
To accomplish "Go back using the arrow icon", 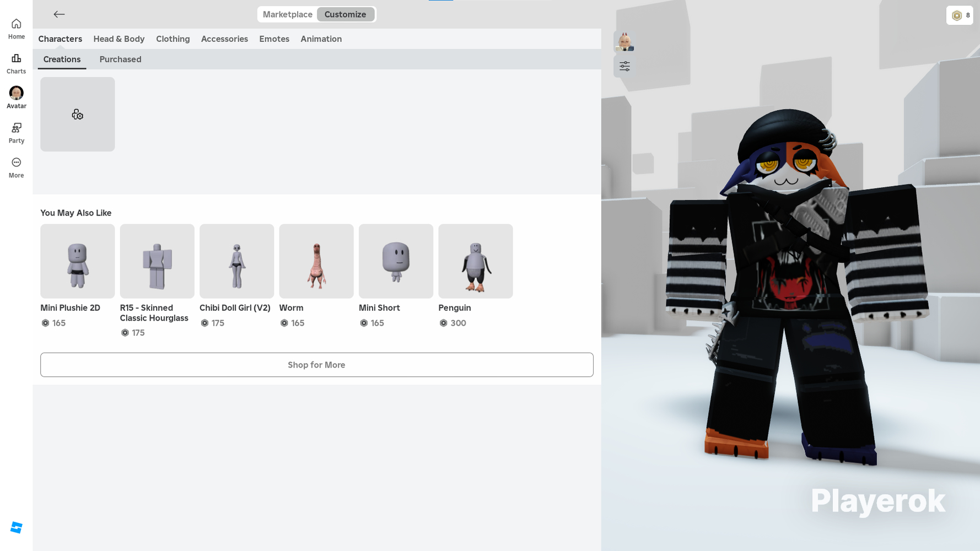I will pos(59,14).
